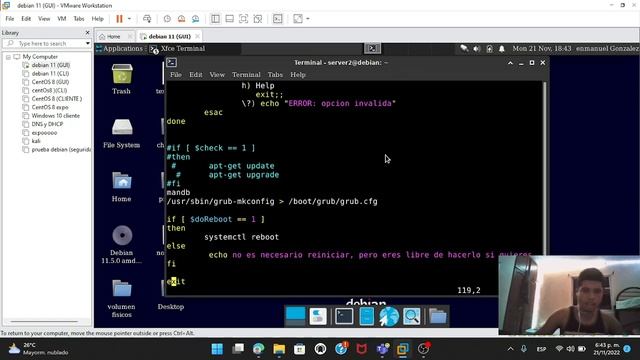Select CentOS 8 (GUI) in library
Screen dimensions: 640x360
(50, 82)
